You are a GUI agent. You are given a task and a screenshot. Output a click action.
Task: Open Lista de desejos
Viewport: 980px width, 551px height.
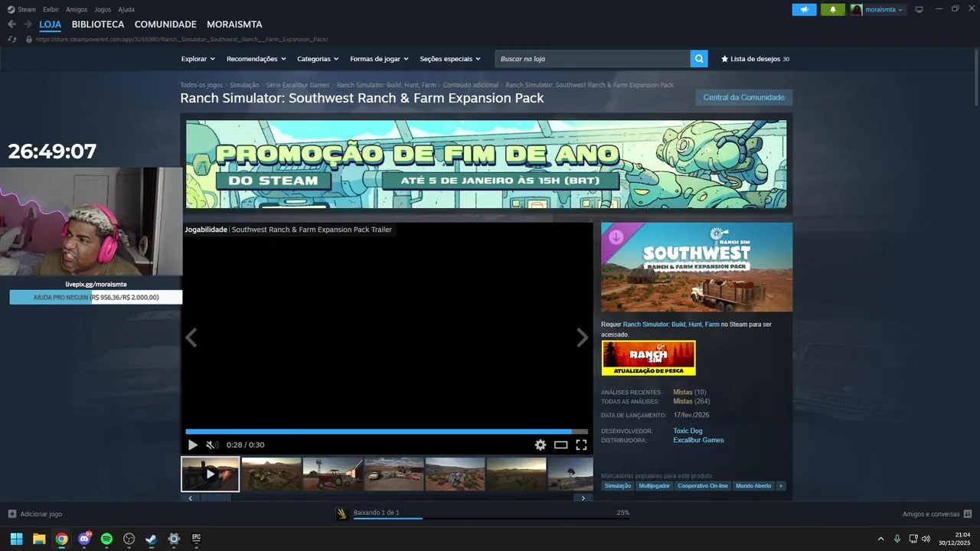tap(755, 59)
